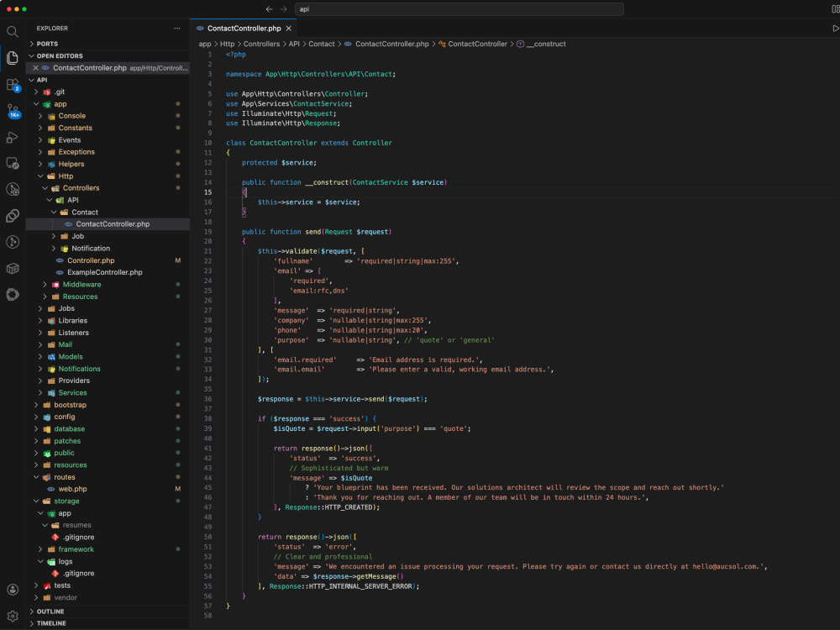Open .gitignore under resumes folder
The height and width of the screenshot is (630, 840).
tap(108, 538)
